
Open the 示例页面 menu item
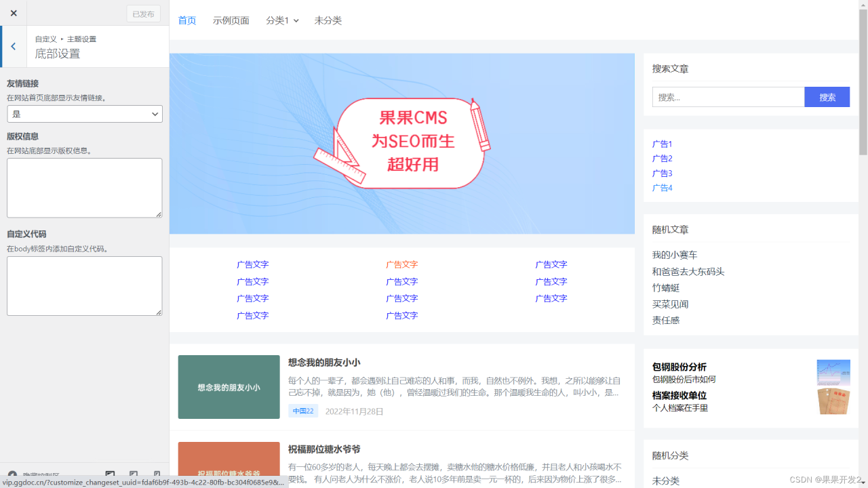(x=231, y=20)
